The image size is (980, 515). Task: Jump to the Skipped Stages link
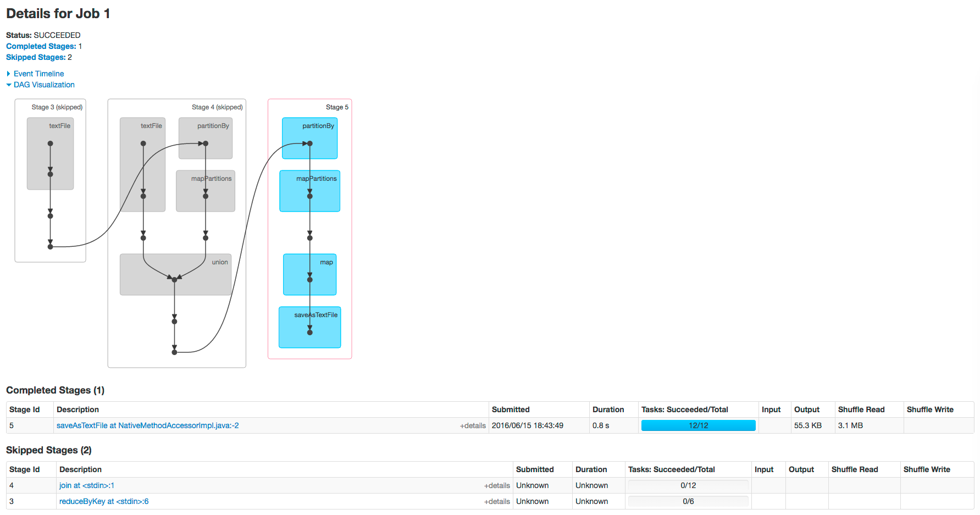(x=36, y=57)
